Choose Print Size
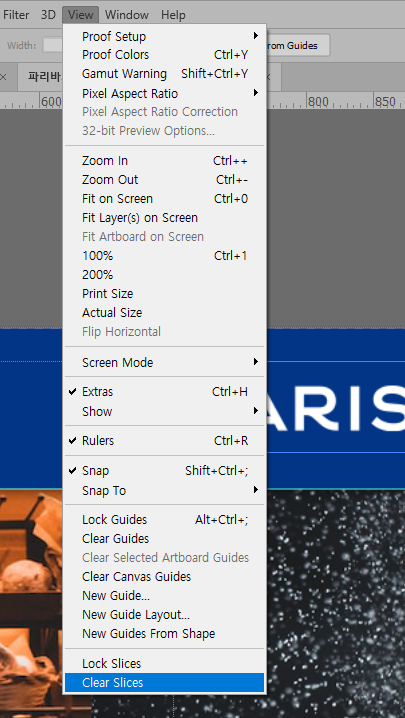The height and width of the screenshot is (718, 405). click(164, 294)
